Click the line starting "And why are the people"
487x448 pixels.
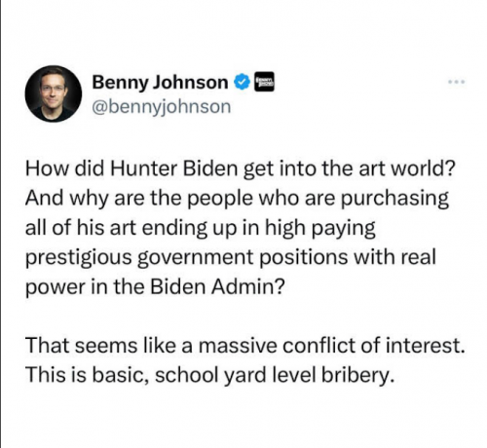pos(237,199)
